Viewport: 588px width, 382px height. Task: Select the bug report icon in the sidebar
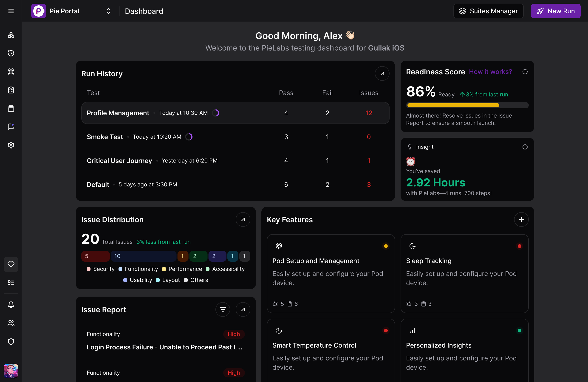11,72
